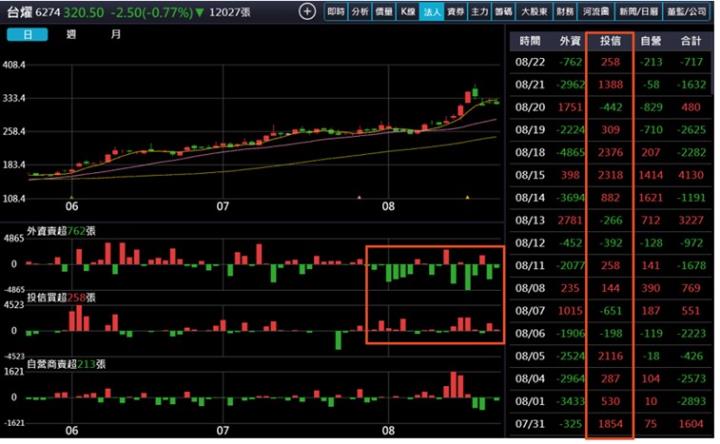
Task: Click the 外資 column header
Action: (570, 41)
